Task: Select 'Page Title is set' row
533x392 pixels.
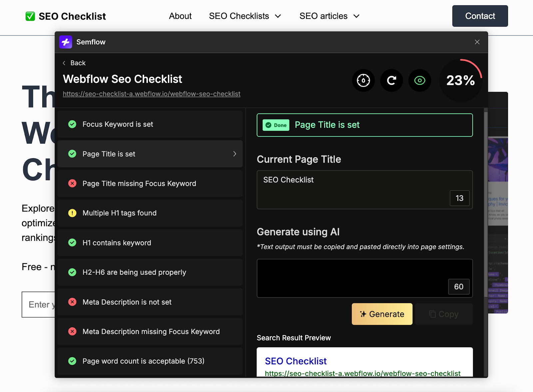Action: [150, 154]
